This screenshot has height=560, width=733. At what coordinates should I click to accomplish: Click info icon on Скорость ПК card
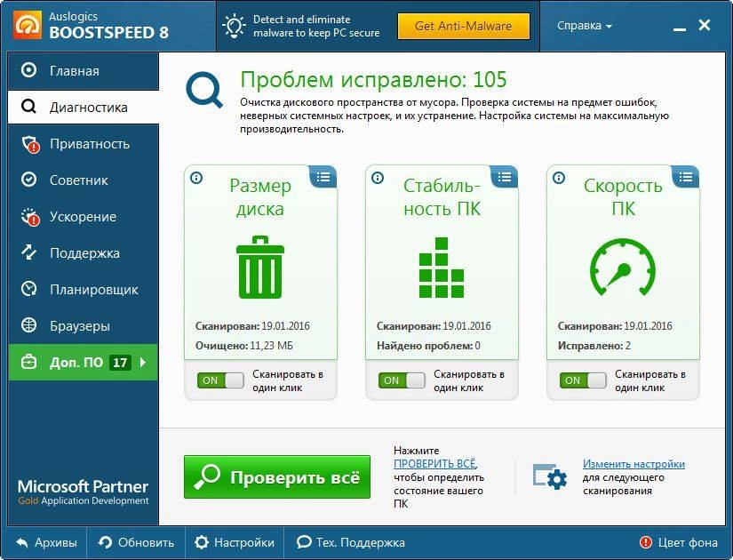559,178
